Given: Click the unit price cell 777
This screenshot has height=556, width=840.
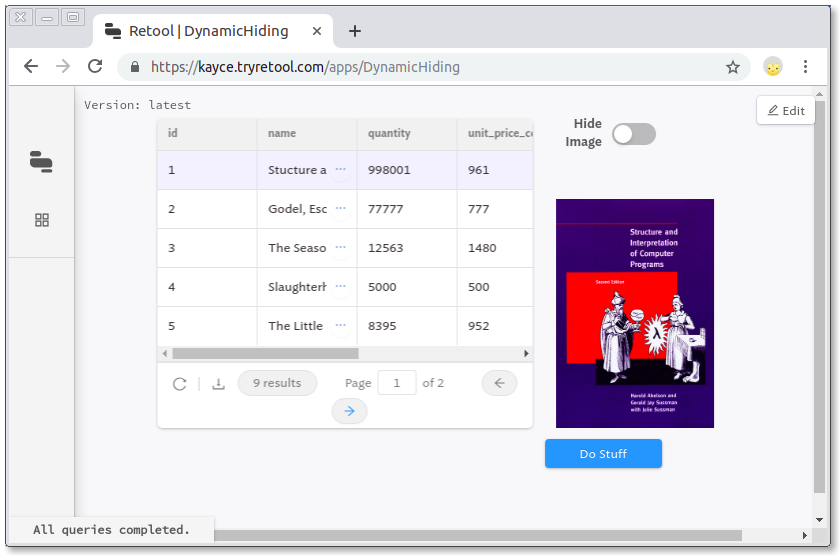Looking at the screenshot, I should (495, 209).
